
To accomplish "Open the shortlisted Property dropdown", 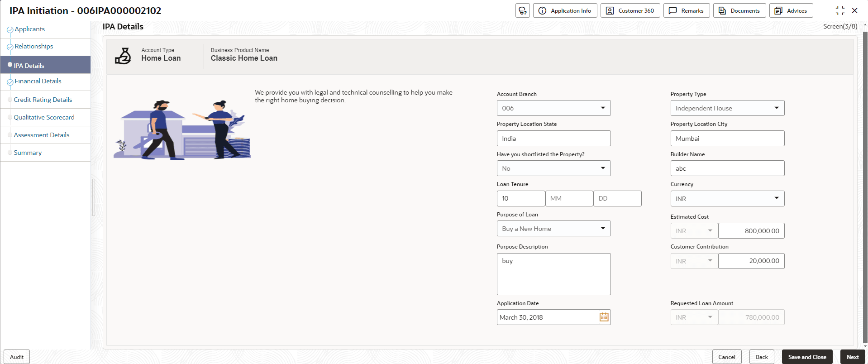I will (x=602, y=168).
